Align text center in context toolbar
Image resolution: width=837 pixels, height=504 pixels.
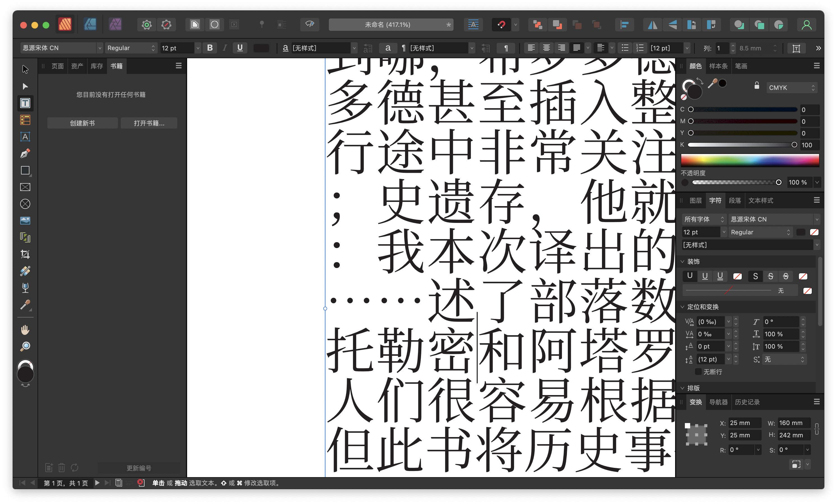point(546,48)
